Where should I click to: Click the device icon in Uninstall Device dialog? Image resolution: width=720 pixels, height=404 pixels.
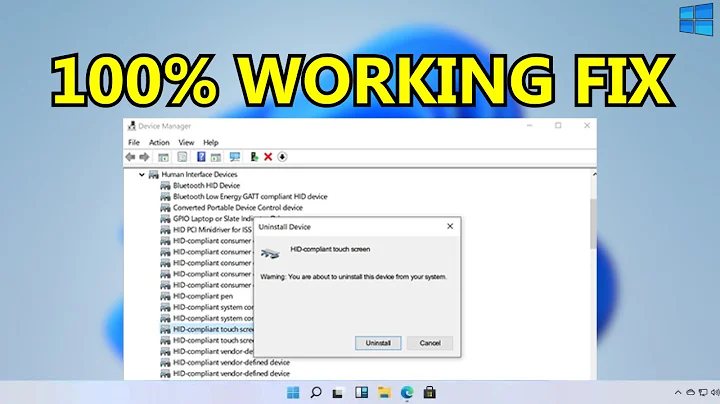point(270,253)
